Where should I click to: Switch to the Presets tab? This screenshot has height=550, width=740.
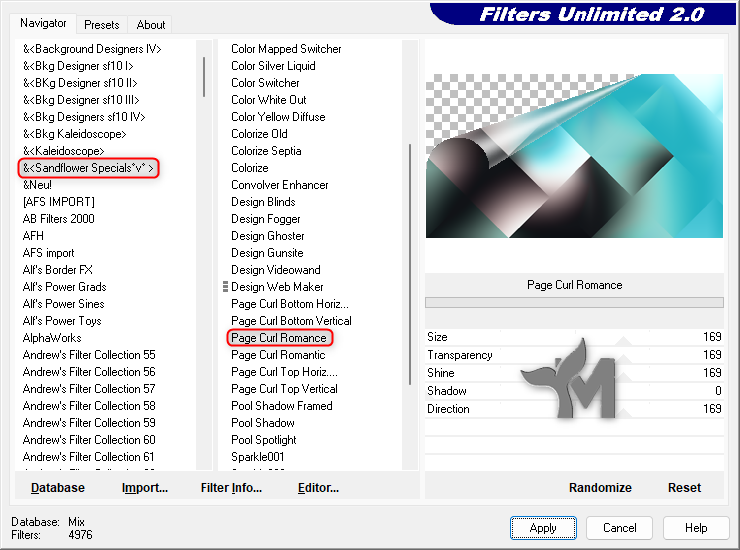[101, 25]
